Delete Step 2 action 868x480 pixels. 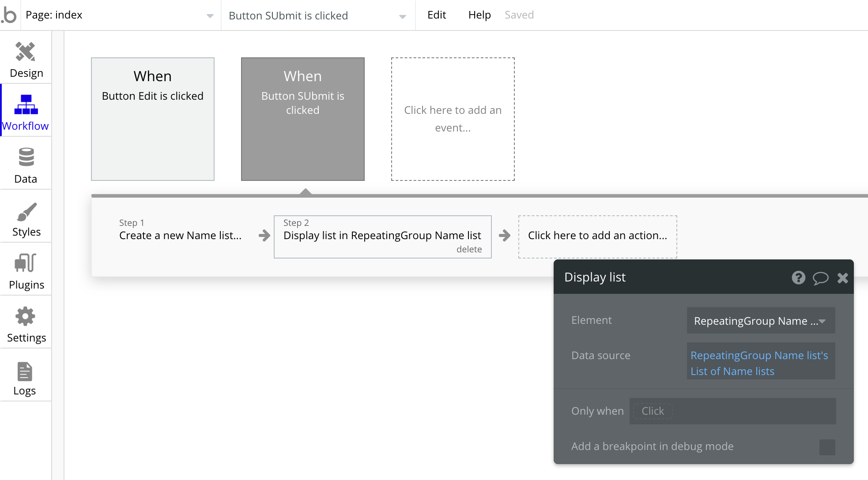(469, 249)
